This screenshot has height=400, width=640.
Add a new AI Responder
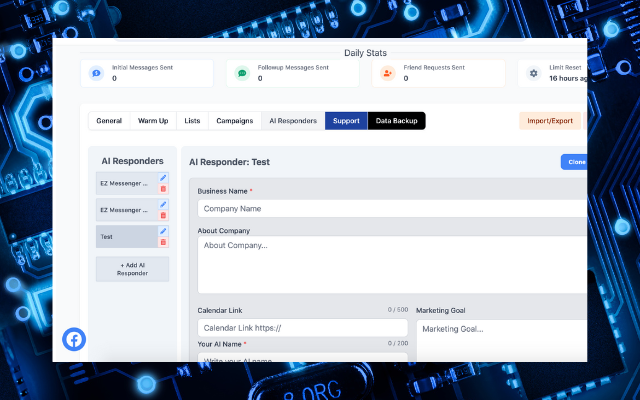(132, 269)
